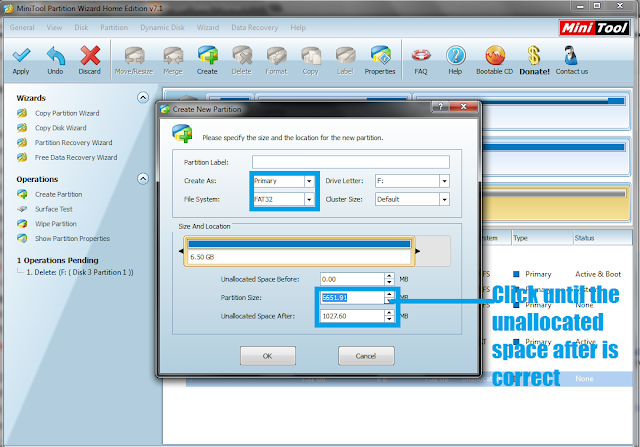The height and width of the screenshot is (447, 640).
Task: Open the Cluster Size dropdown
Action: click(444, 199)
